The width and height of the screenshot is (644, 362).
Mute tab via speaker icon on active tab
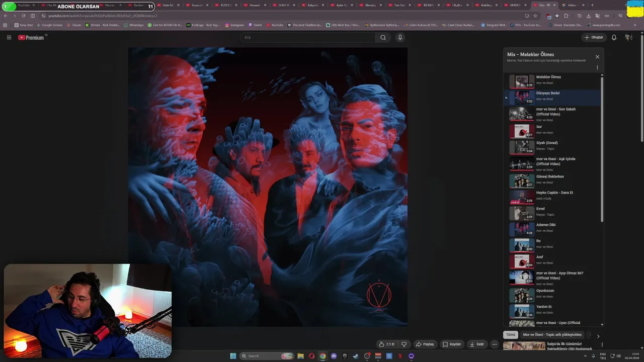[548, 5]
